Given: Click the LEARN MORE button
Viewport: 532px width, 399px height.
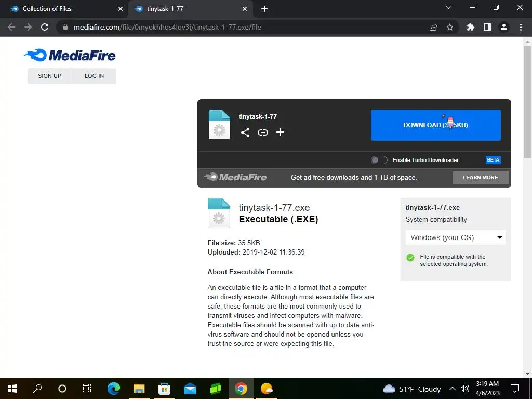Looking at the screenshot, I should (x=481, y=178).
